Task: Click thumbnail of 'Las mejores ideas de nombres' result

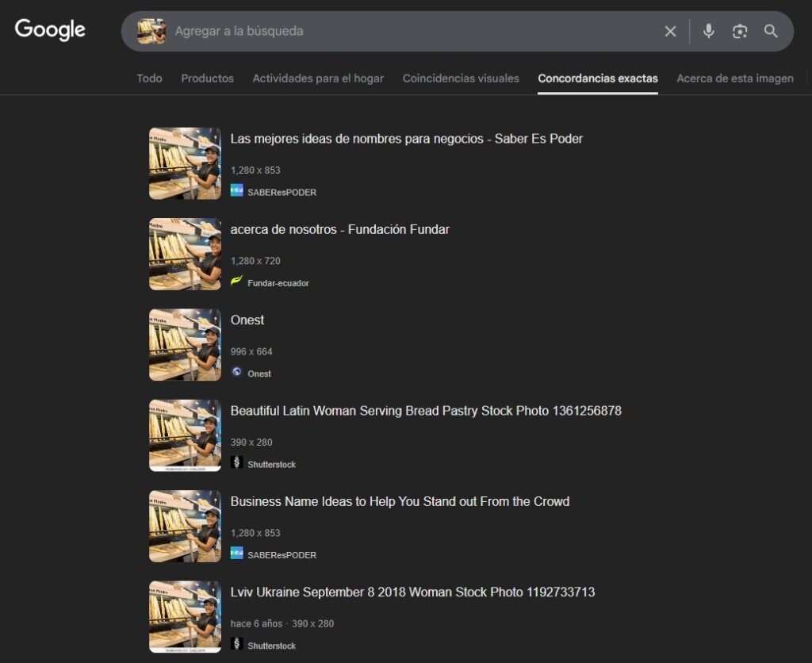Action: [x=185, y=163]
